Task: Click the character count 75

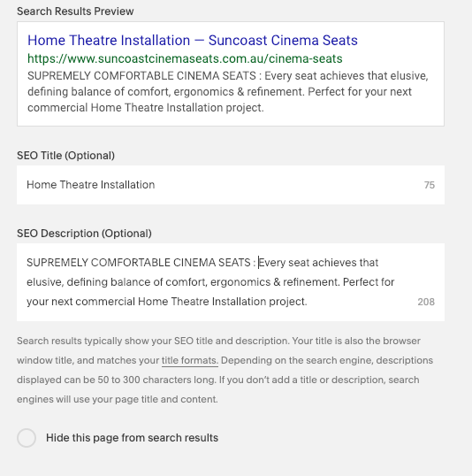Action: point(430,185)
